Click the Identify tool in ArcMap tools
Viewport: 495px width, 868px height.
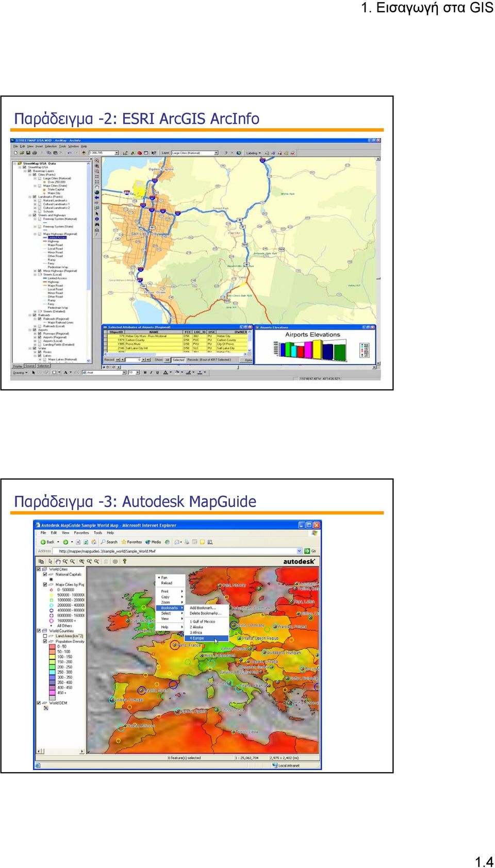point(97,219)
